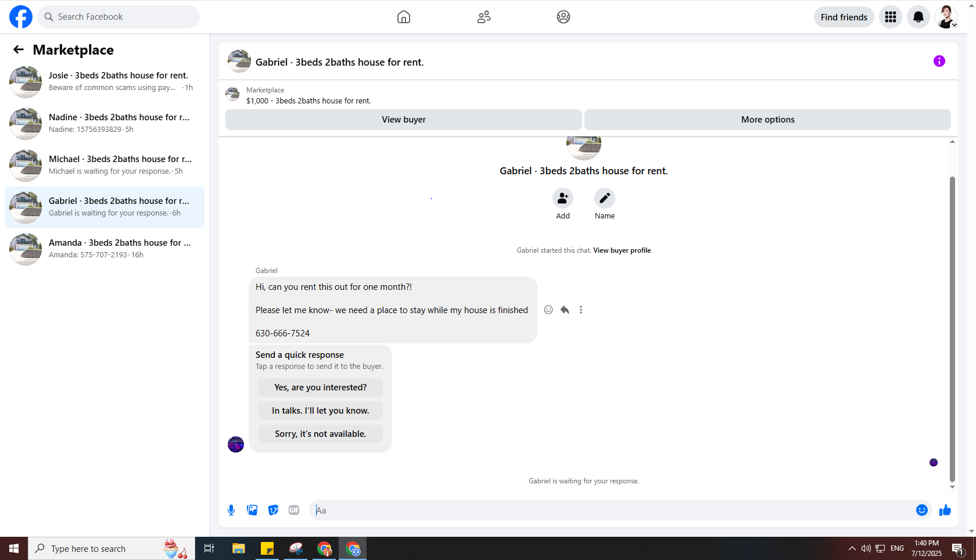
Task: Click the chat scrollbar down arrow
Action: click(x=952, y=487)
